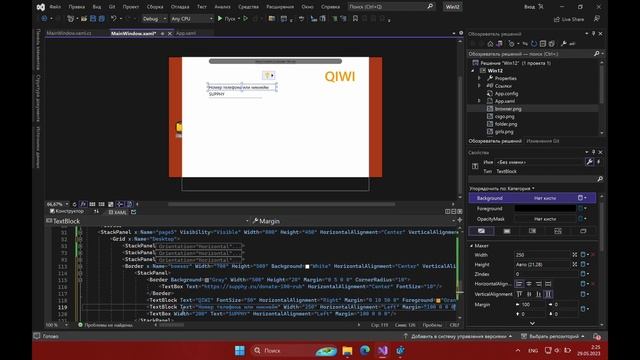Click Добавить в систему управления версиями

458,336
